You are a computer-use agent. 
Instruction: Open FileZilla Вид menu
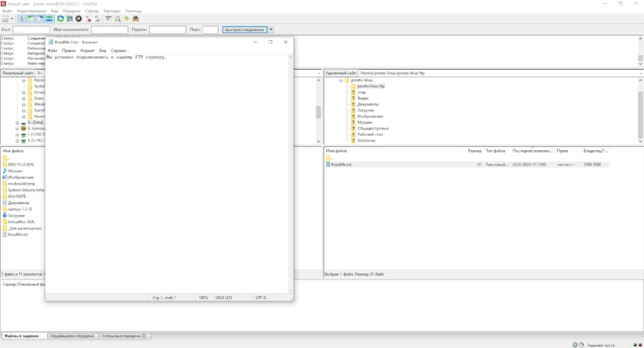(55, 11)
